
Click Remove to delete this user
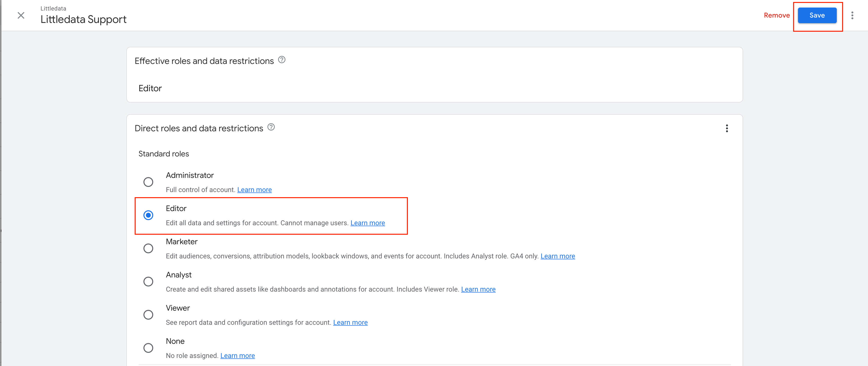click(x=777, y=16)
